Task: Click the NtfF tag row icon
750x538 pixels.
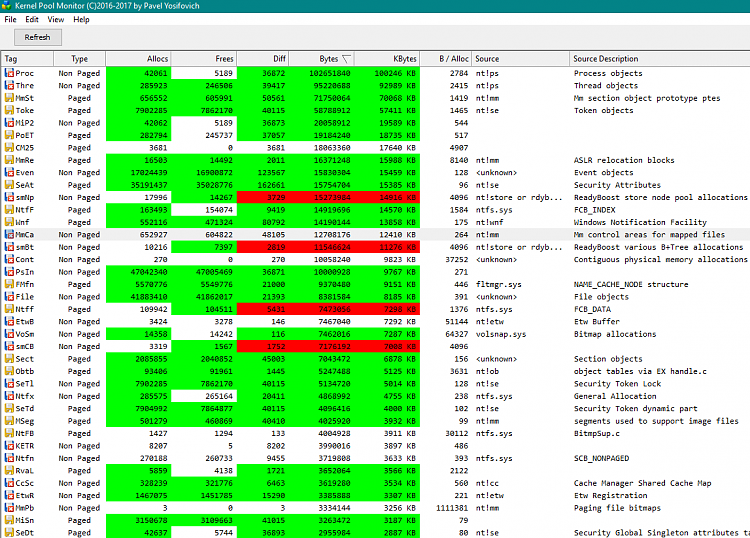Action: [x=9, y=210]
